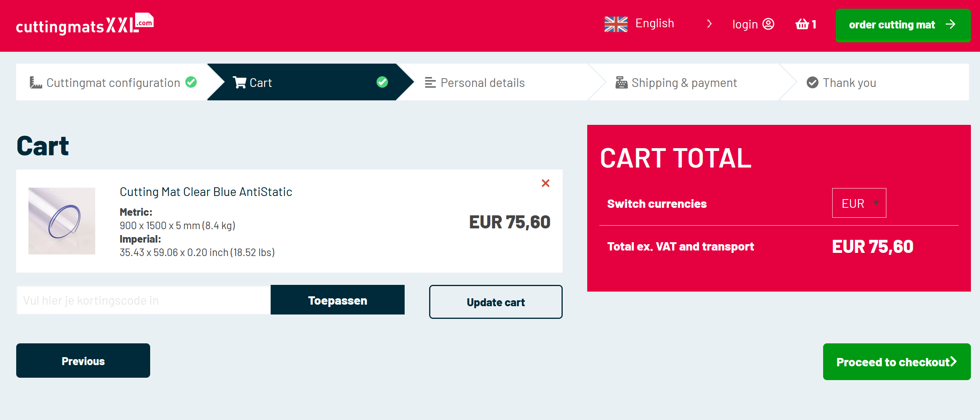This screenshot has width=980, height=420.
Task: Click the Personal details lines icon
Action: click(x=430, y=83)
